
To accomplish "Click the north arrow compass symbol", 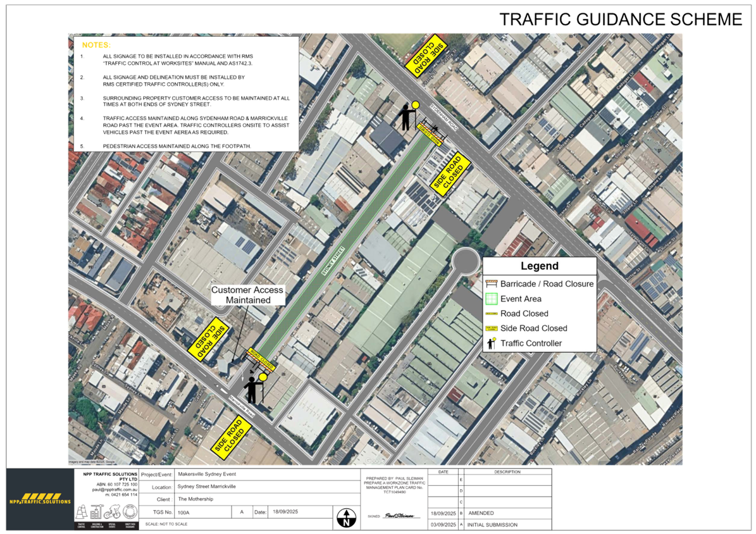I will tap(346, 518).
